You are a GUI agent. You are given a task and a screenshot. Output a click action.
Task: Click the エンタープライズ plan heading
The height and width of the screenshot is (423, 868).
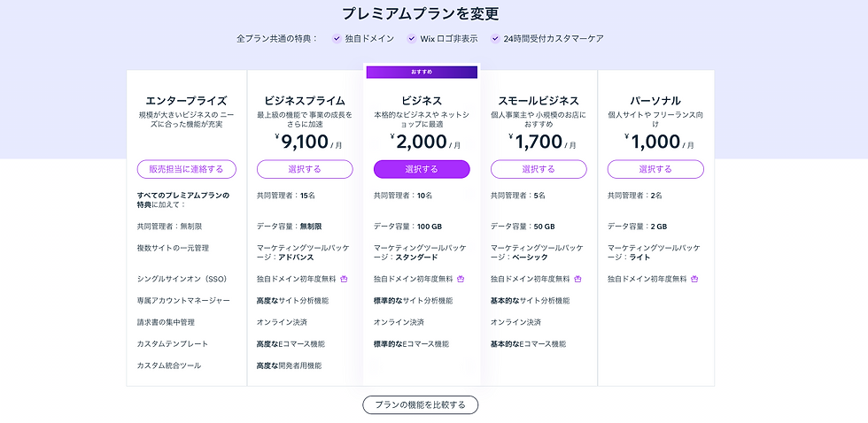(x=187, y=101)
